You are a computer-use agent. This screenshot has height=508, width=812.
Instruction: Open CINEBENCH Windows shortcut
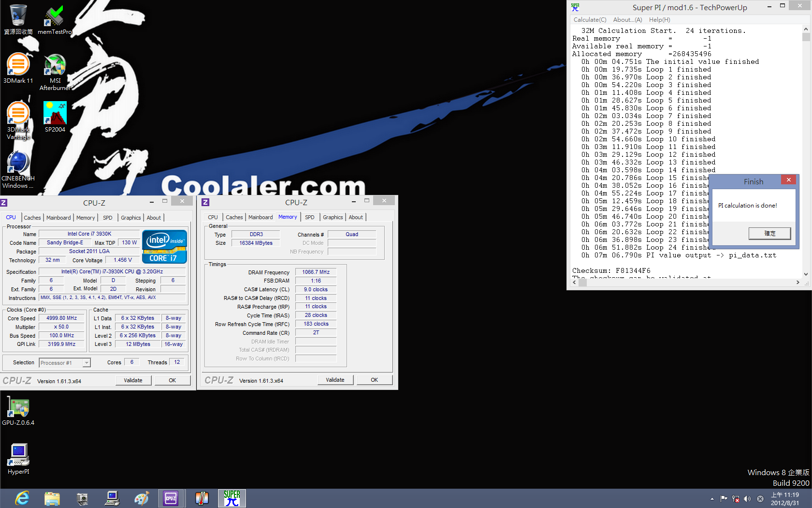tap(18, 169)
